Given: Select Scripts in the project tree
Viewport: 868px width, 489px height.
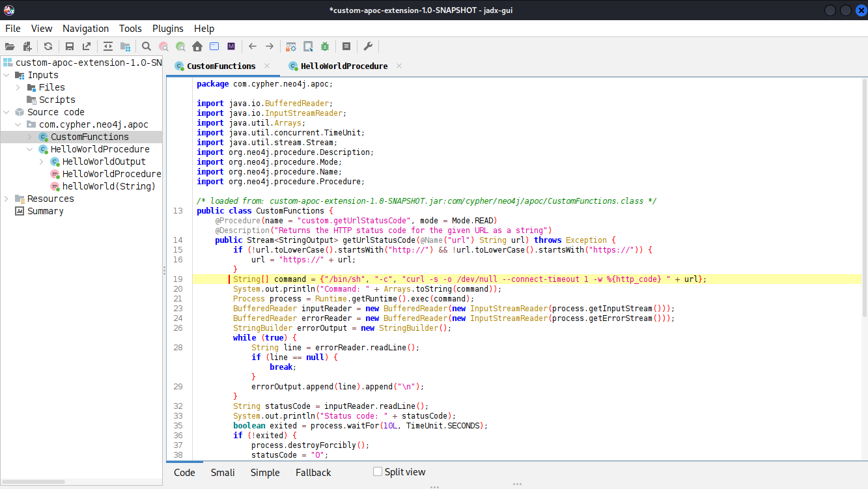Looking at the screenshot, I should click(x=57, y=100).
